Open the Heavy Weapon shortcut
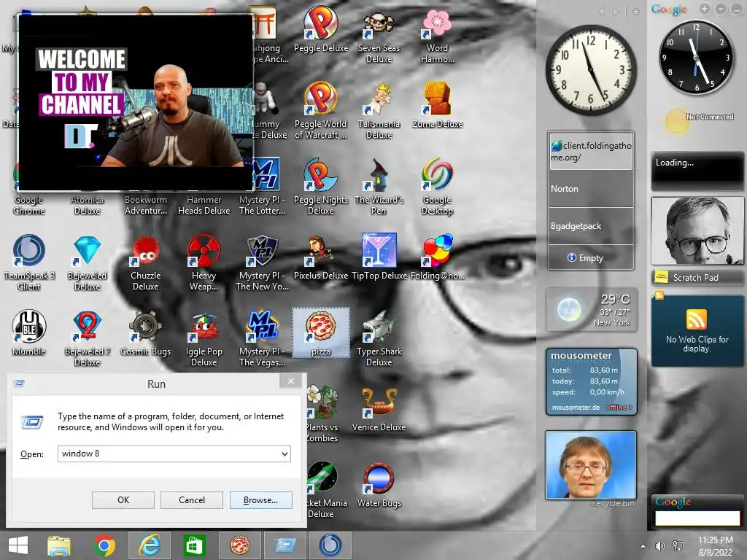The image size is (747, 560). tap(204, 262)
